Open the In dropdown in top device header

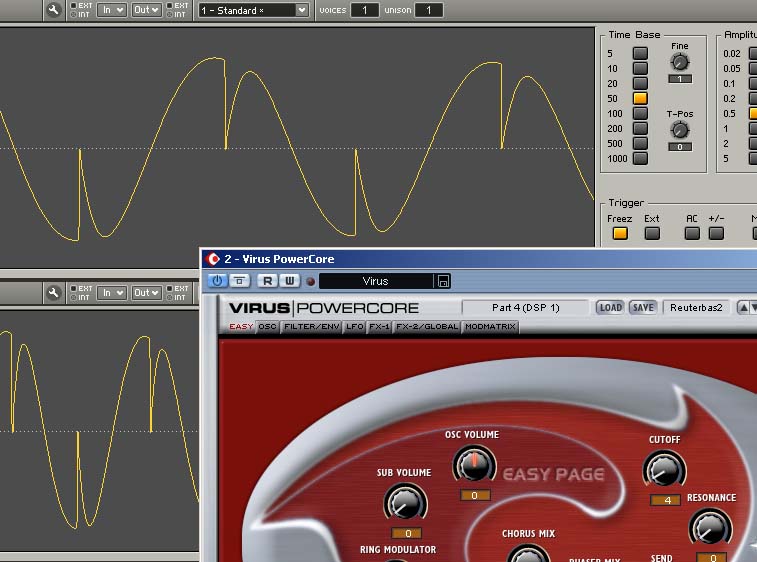112,10
